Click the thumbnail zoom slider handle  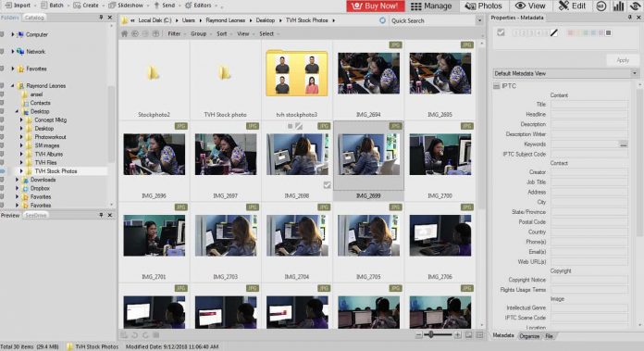coord(431,334)
